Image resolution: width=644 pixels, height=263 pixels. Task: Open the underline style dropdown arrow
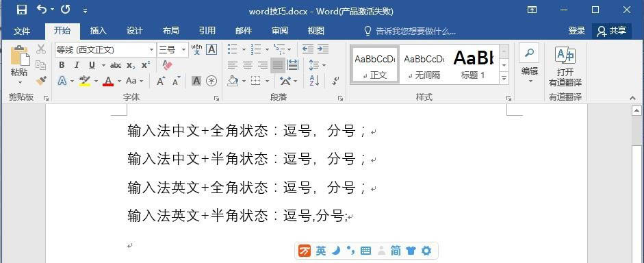[103, 65]
